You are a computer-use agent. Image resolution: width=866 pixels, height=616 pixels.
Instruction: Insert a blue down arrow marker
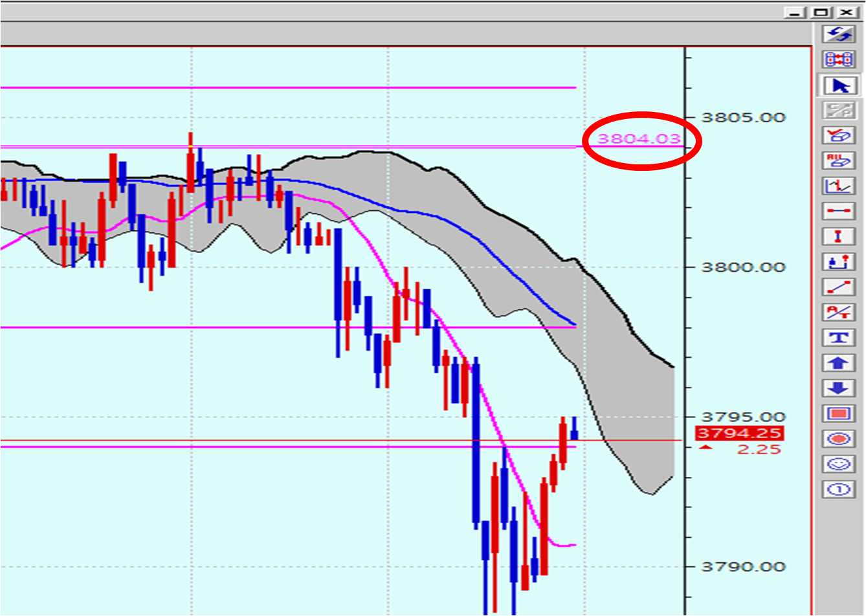(x=839, y=388)
